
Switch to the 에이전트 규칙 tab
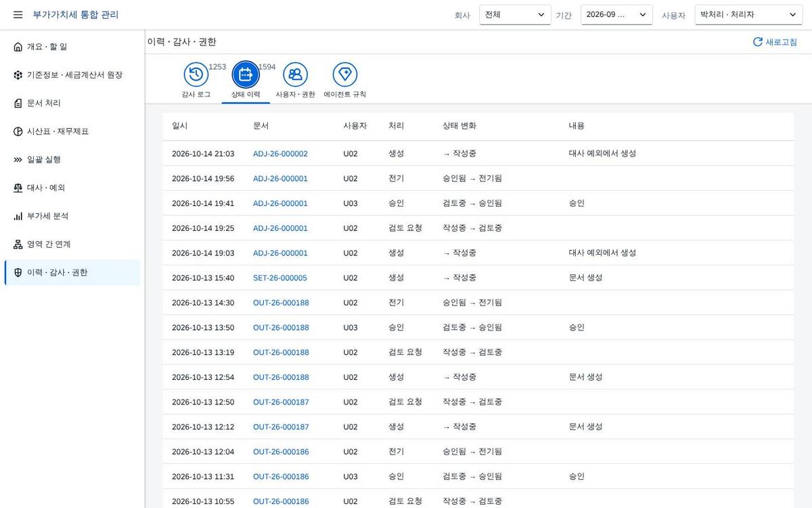[345, 80]
